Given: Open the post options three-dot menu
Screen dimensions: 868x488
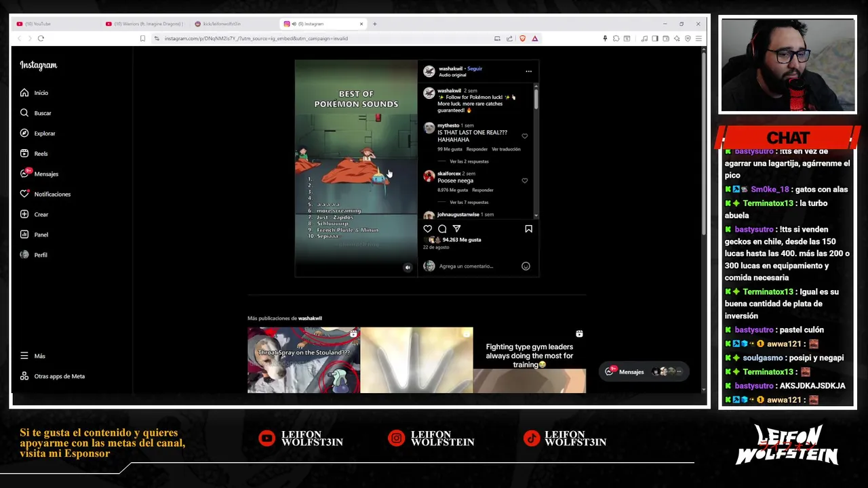Looking at the screenshot, I should (528, 71).
